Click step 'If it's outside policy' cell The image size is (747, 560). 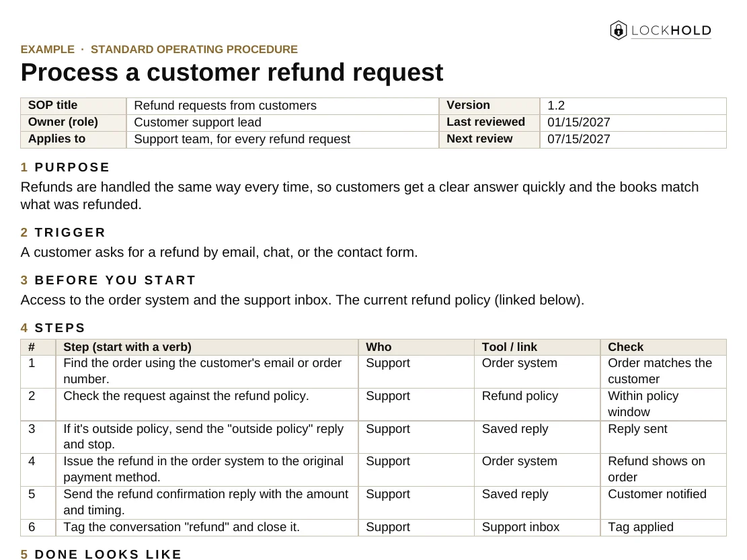point(207,437)
